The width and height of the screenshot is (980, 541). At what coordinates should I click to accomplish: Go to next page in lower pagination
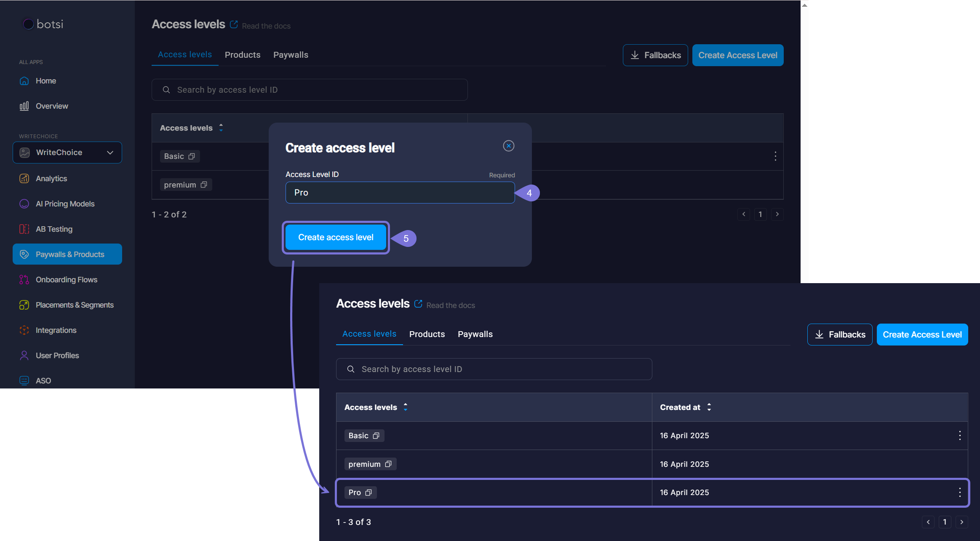click(961, 522)
